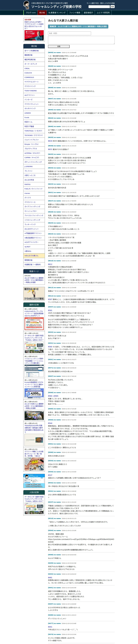Open the maneo board link
138x644 pixels.
pos(34,193)
